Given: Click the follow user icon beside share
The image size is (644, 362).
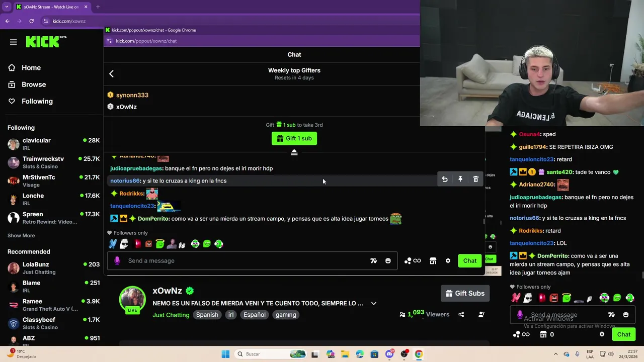Looking at the screenshot, I should tap(481, 314).
